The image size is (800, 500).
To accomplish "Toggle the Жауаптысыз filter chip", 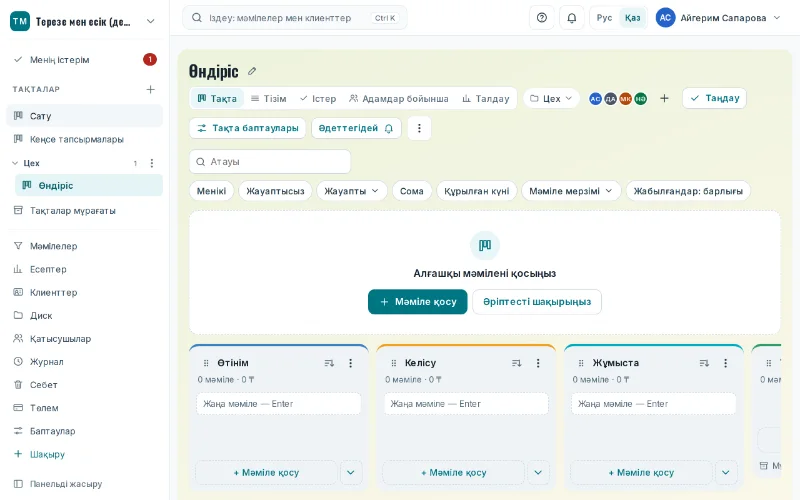I will pyautogui.click(x=275, y=191).
